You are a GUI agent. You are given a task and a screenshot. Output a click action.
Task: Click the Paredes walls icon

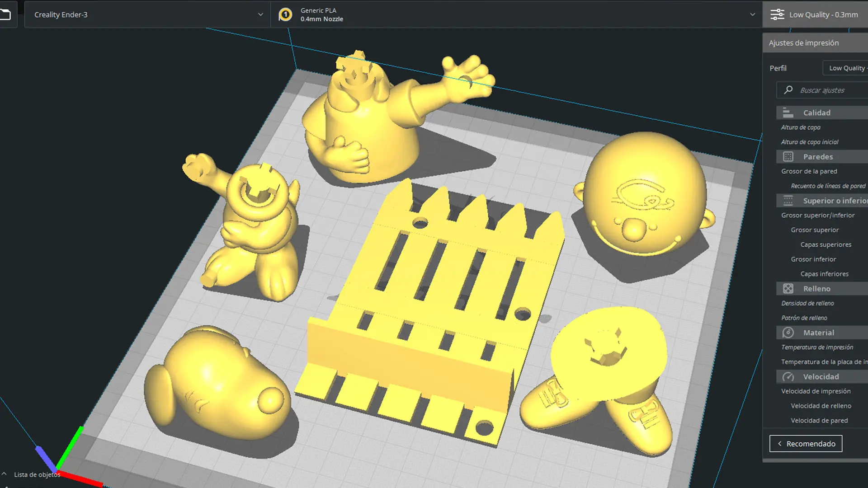coord(788,157)
